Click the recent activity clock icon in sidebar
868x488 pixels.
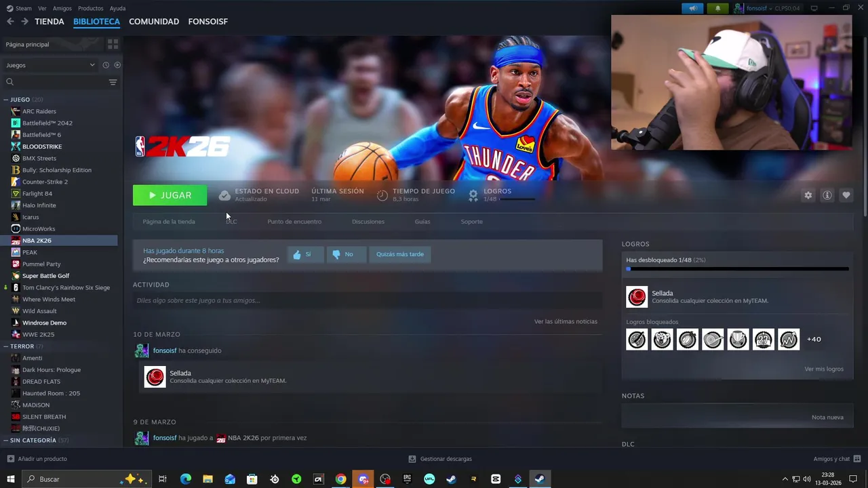point(106,65)
